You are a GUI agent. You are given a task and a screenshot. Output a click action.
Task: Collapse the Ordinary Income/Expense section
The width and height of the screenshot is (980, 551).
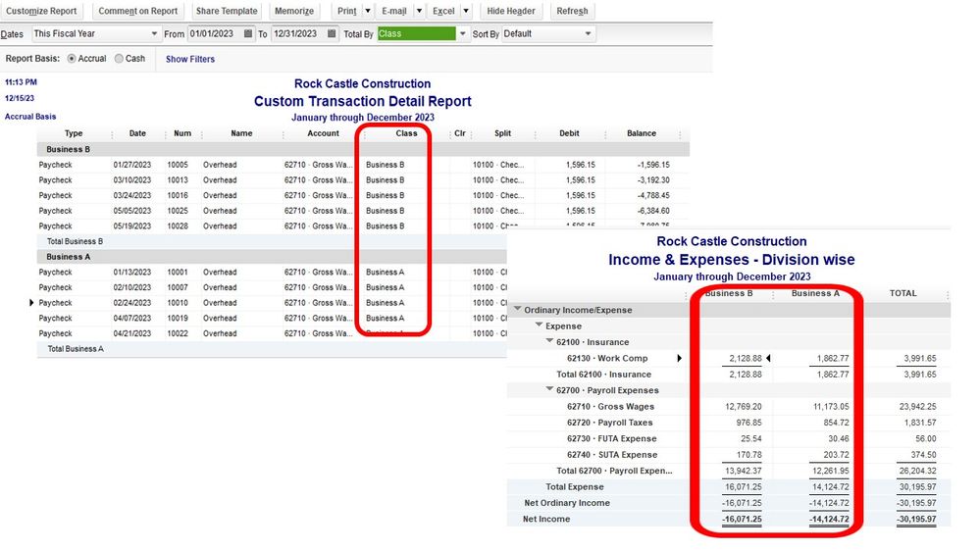[518, 309]
